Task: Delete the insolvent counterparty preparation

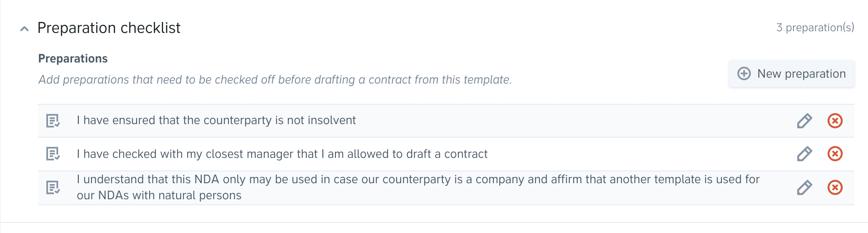Action: click(835, 121)
